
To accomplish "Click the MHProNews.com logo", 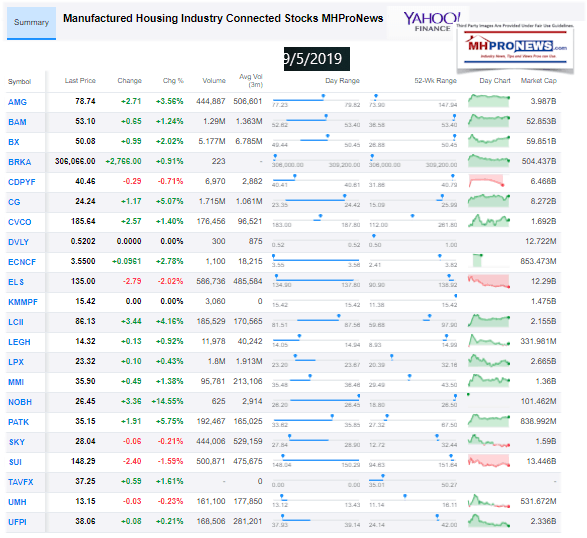I will pos(515,49).
